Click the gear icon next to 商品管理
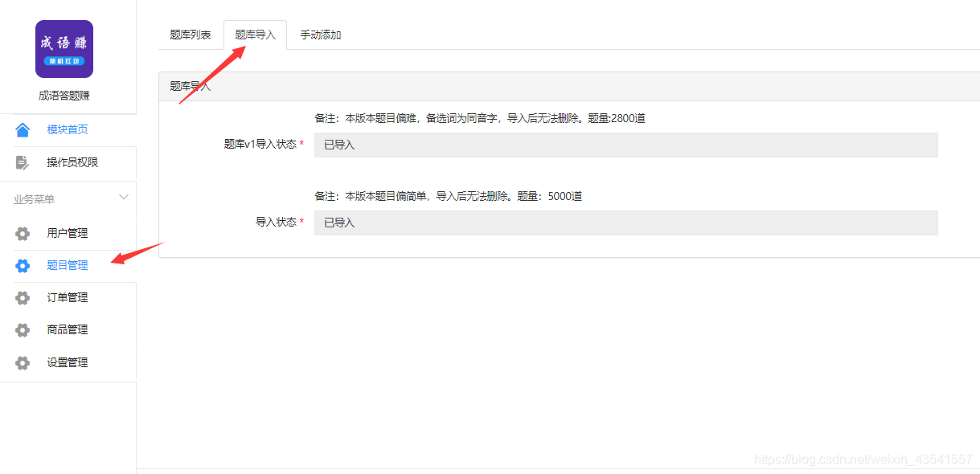The image size is (980, 474). [22, 329]
